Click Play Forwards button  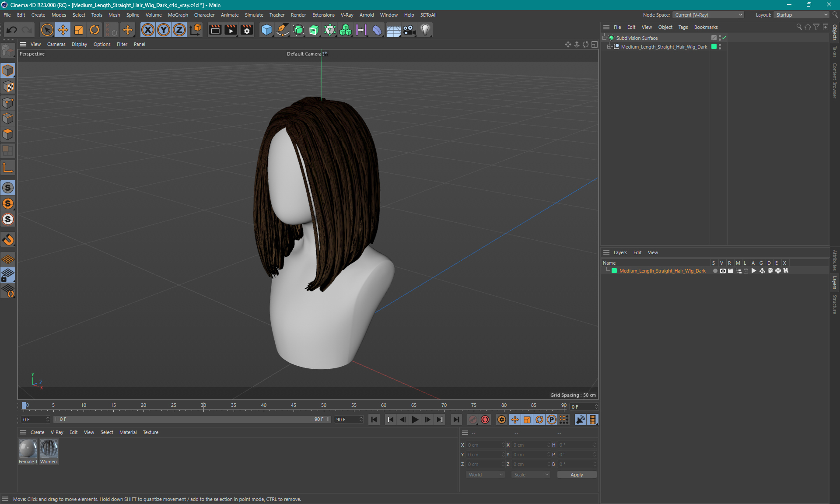(x=415, y=420)
